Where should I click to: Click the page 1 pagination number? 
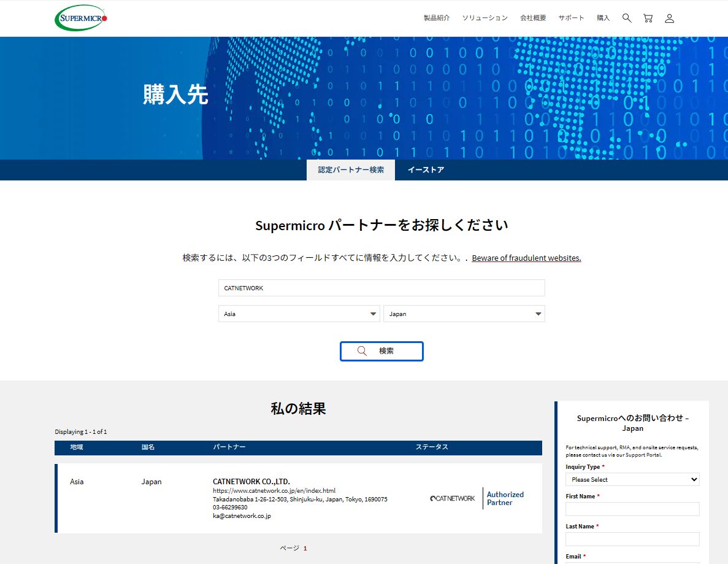pos(305,547)
